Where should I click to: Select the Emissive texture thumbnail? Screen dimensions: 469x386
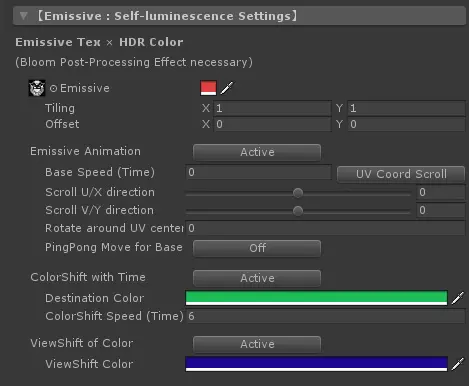click(37, 88)
